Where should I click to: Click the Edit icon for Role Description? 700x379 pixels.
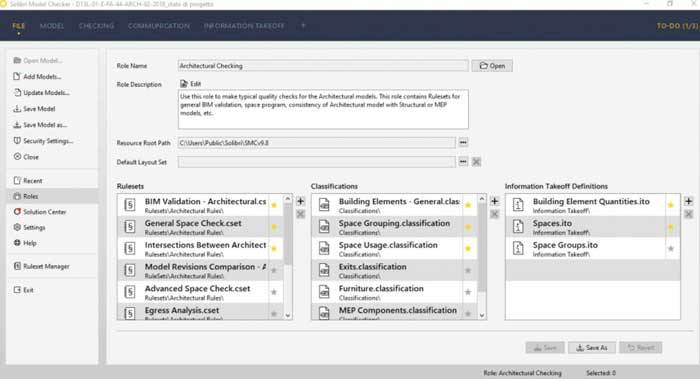[184, 84]
